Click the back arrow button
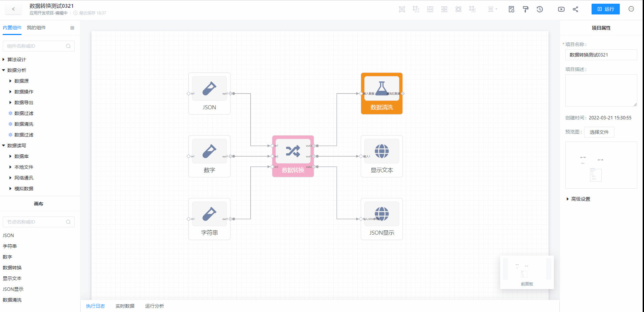 [x=13, y=9]
